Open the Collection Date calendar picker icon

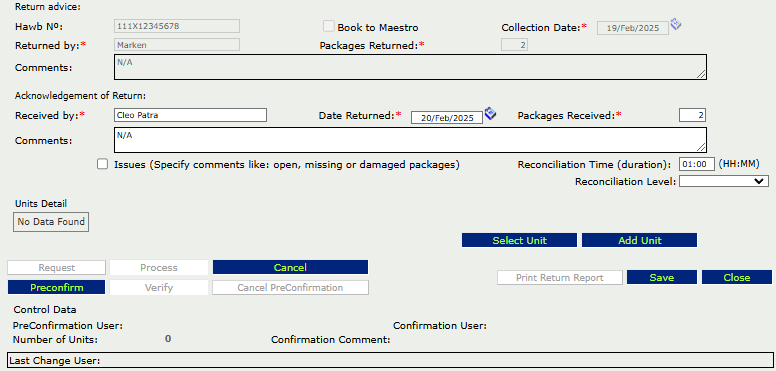click(x=676, y=24)
